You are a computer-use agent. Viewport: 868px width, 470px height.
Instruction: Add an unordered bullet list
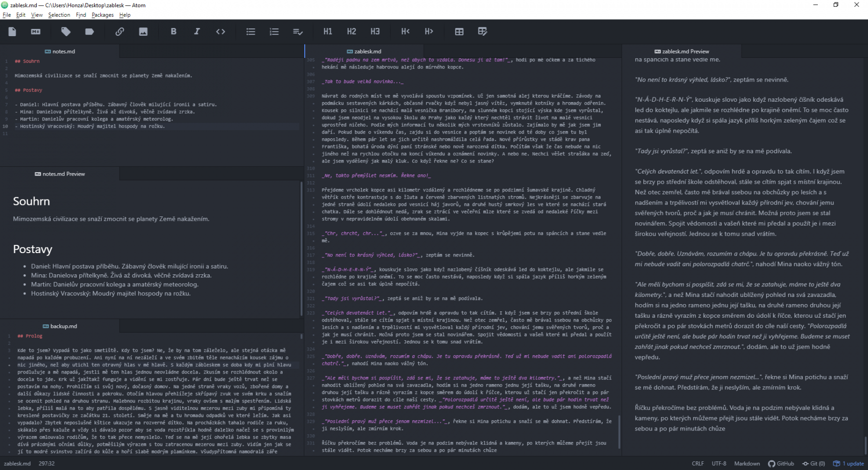[251, 32]
